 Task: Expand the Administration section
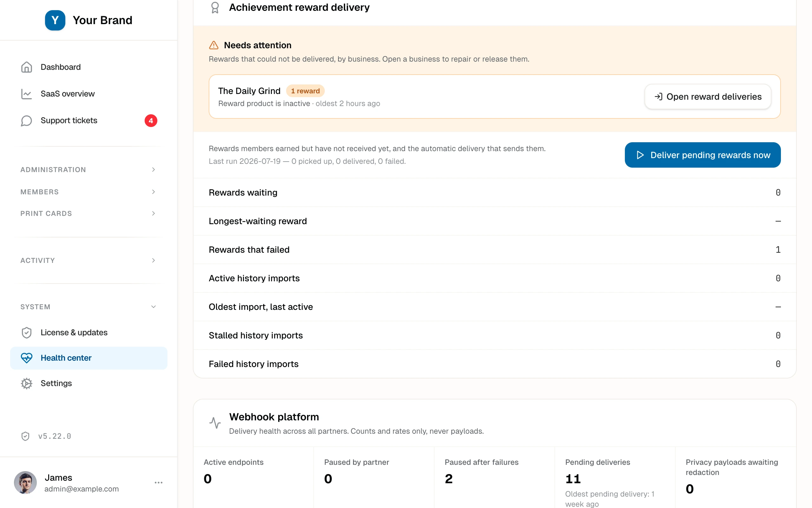(x=88, y=170)
